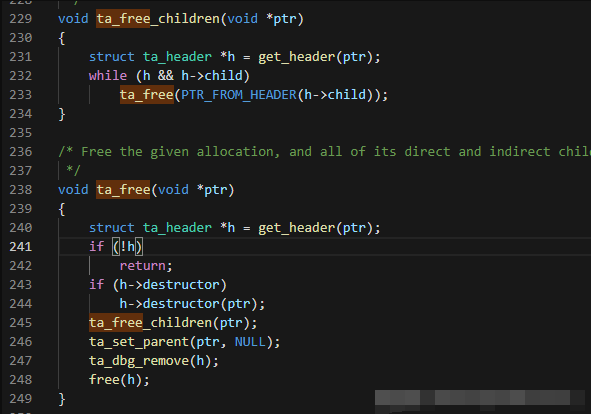
Task: Click the ta_free_children(ptr) call on line 245
Action: point(173,323)
